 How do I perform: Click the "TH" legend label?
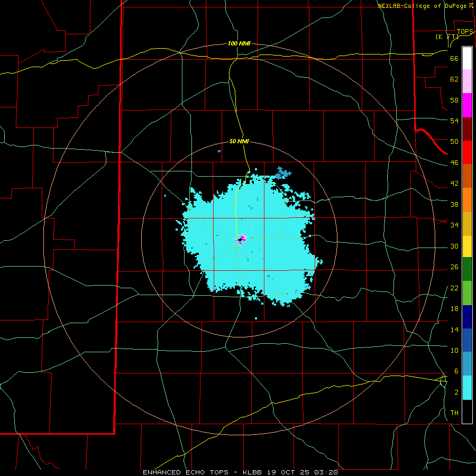pyautogui.click(x=454, y=413)
